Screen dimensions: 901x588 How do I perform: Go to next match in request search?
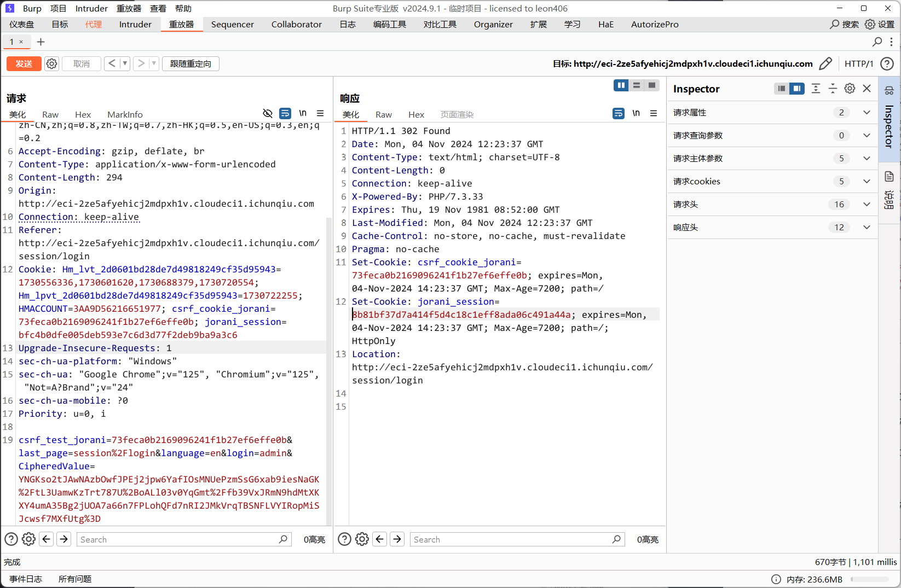(x=64, y=539)
